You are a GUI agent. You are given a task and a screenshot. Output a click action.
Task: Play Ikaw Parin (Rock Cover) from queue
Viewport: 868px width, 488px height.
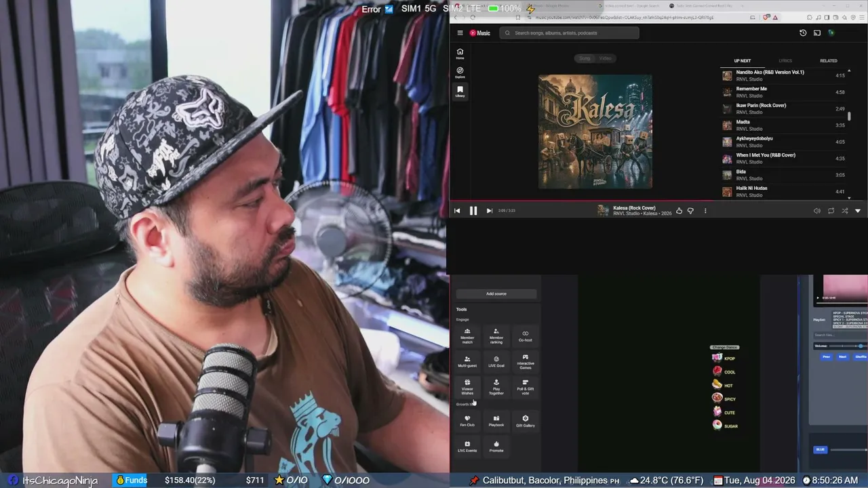(x=784, y=108)
